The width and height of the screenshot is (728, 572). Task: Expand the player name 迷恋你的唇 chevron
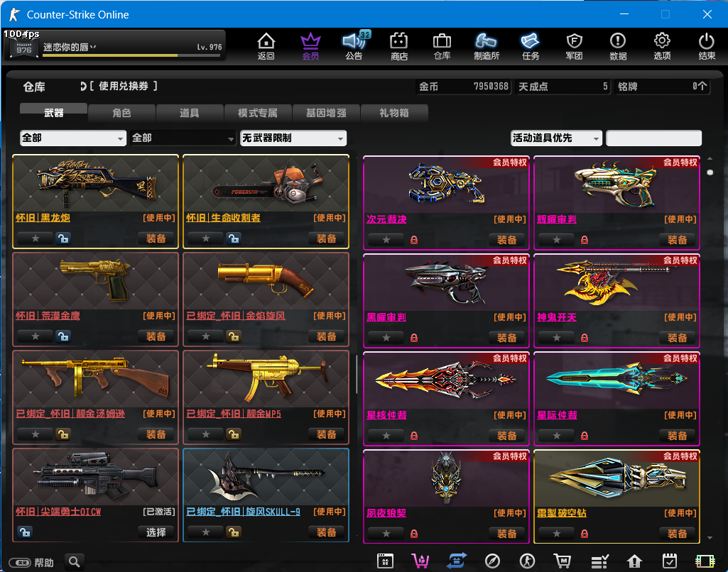[93, 47]
